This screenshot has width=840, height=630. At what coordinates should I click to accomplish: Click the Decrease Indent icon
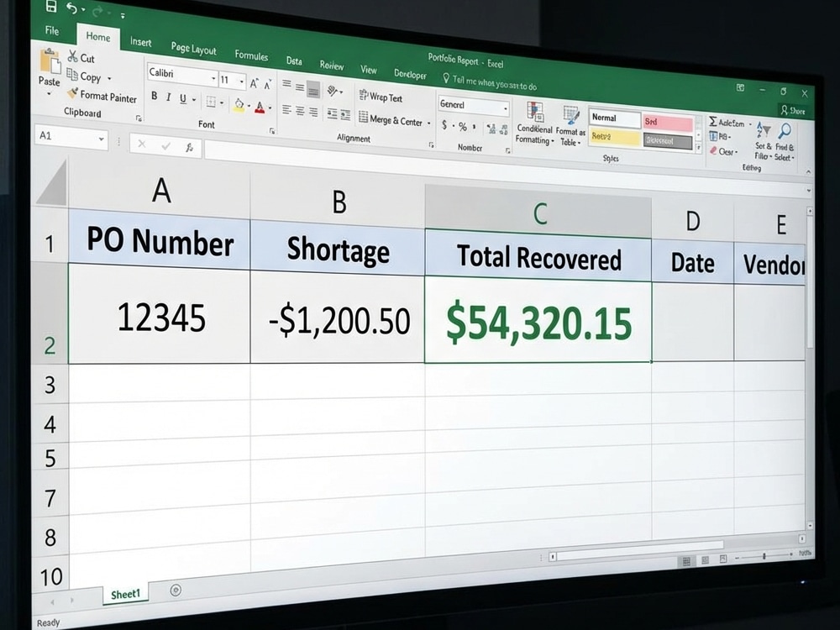pos(332,113)
